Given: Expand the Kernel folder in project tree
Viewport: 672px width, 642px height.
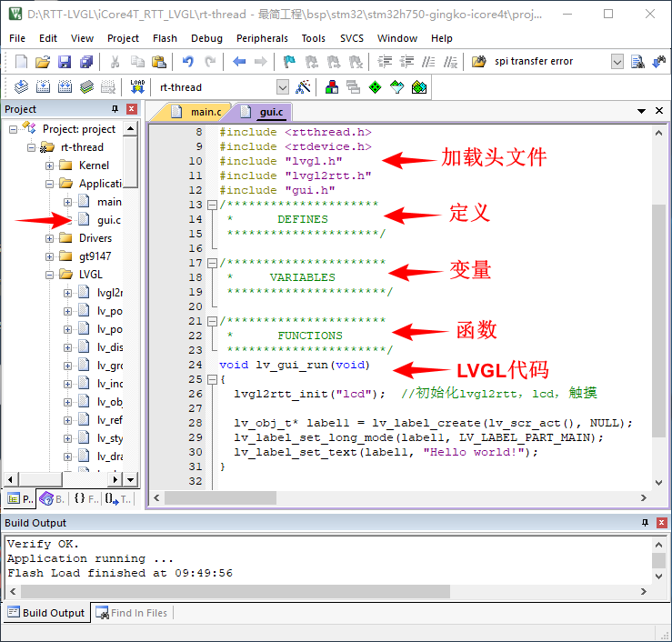Looking at the screenshot, I should [50, 166].
